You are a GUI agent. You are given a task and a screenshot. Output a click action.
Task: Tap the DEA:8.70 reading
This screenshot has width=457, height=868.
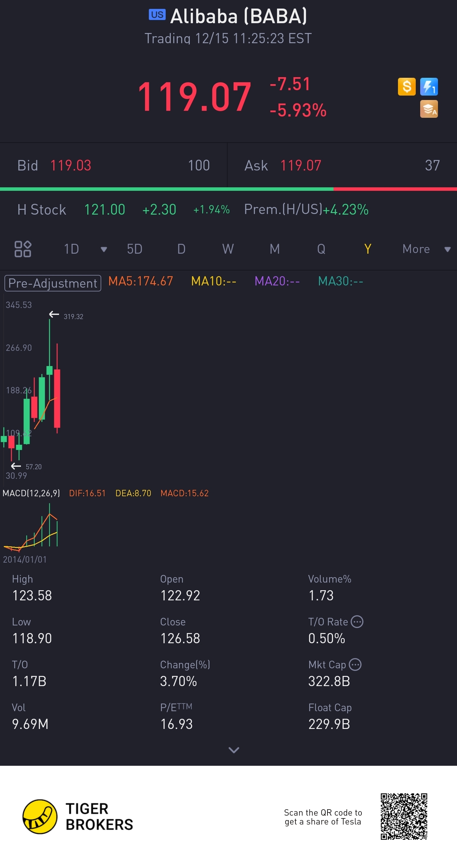point(133,493)
